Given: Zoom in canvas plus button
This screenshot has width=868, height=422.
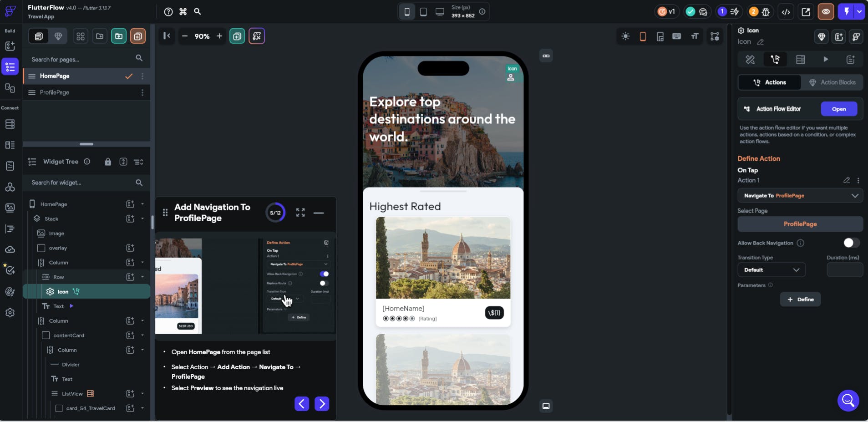Looking at the screenshot, I should [219, 36].
